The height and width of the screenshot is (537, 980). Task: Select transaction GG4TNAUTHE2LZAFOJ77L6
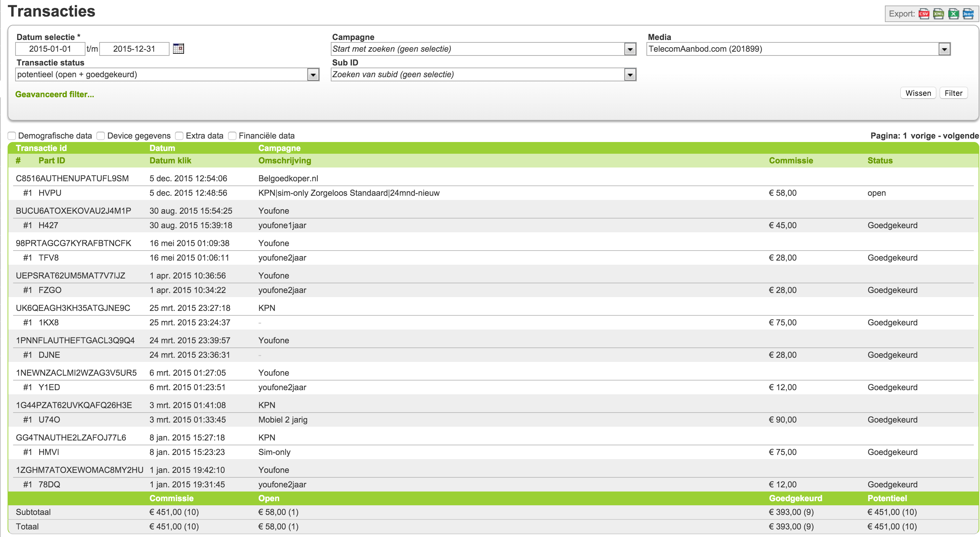coord(71,437)
